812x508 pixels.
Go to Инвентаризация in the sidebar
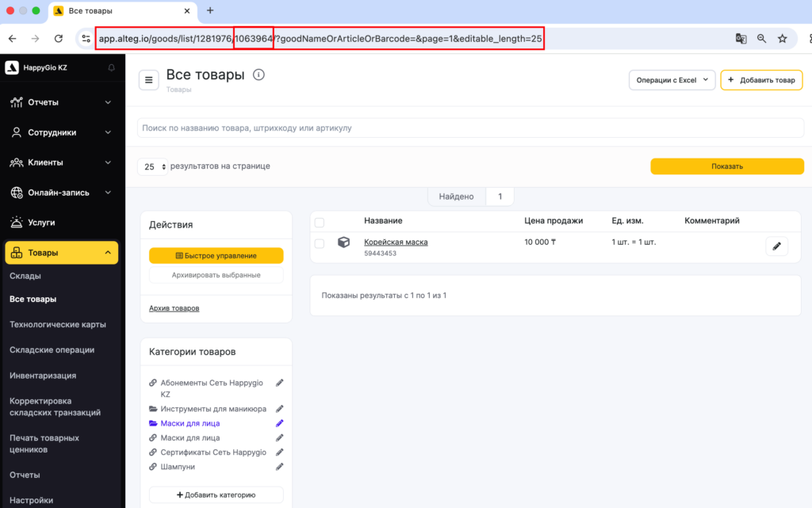pos(43,375)
